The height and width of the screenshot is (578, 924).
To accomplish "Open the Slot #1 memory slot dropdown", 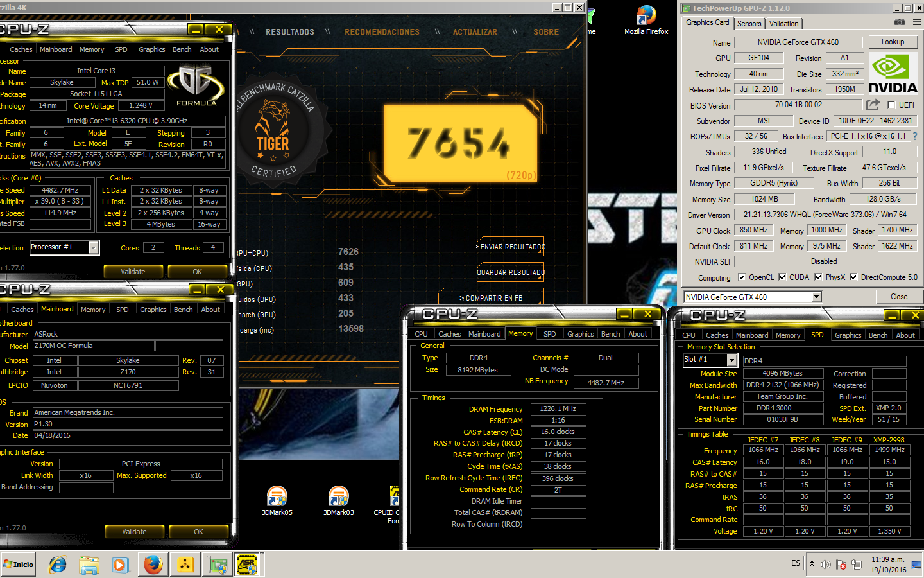I will tap(732, 360).
